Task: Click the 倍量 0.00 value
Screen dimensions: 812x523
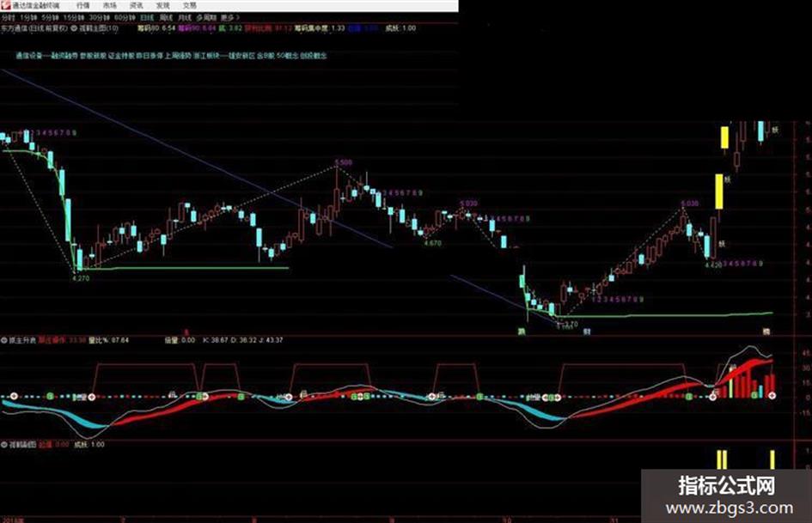Action: (180, 340)
